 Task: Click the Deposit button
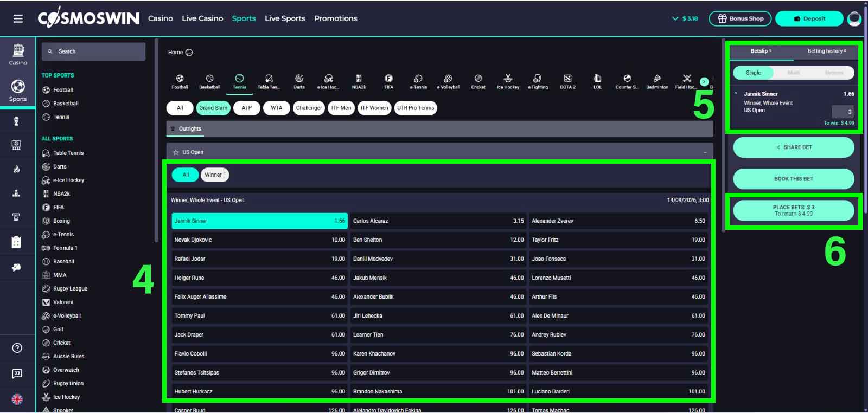tap(809, 18)
